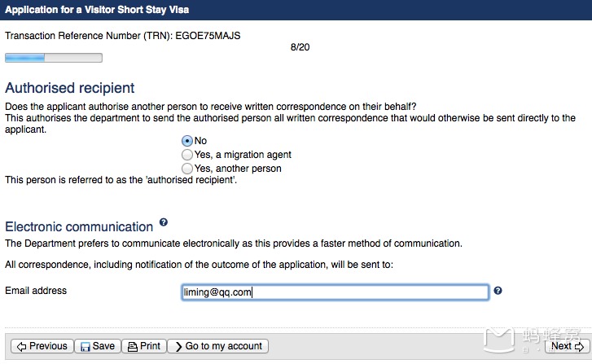Click the printer icon to print
This screenshot has width=592, height=364.
coord(131,346)
